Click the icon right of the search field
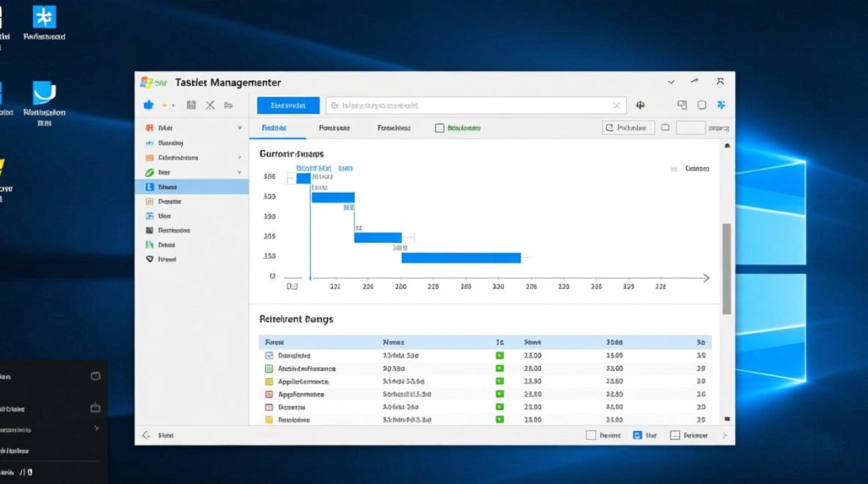This screenshot has width=868, height=484. pos(641,105)
